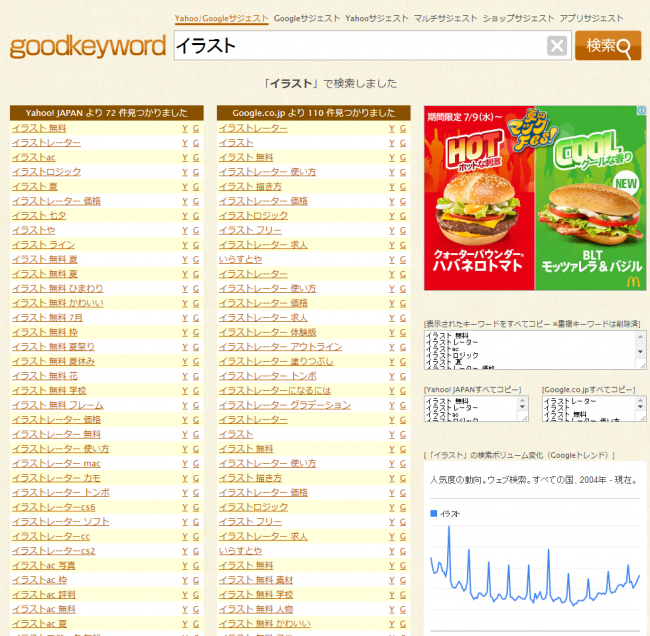The height and width of the screenshot is (636, 650).
Task: Open イラストレーター ソフト keyword link
Action: point(61,522)
